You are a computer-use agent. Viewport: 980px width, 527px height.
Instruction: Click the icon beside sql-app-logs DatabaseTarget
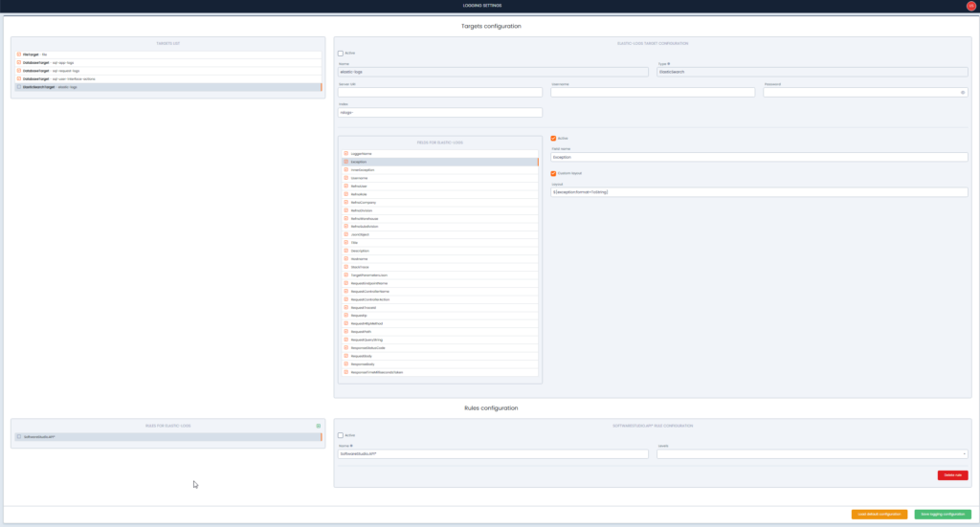(x=19, y=62)
